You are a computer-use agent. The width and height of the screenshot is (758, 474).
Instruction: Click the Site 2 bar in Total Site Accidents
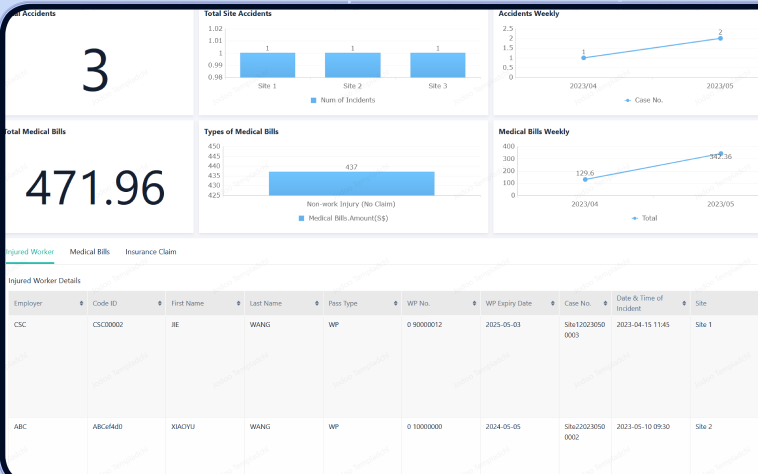[x=352, y=65]
